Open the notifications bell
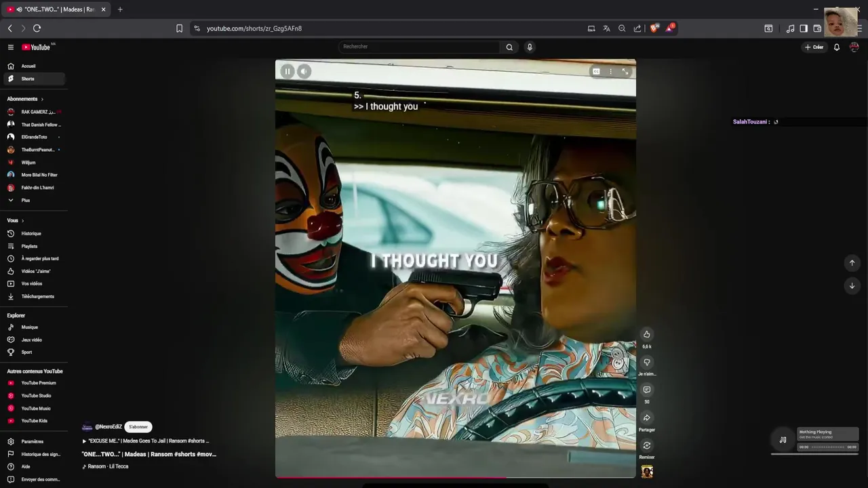The height and width of the screenshot is (488, 868). tap(837, 47)
